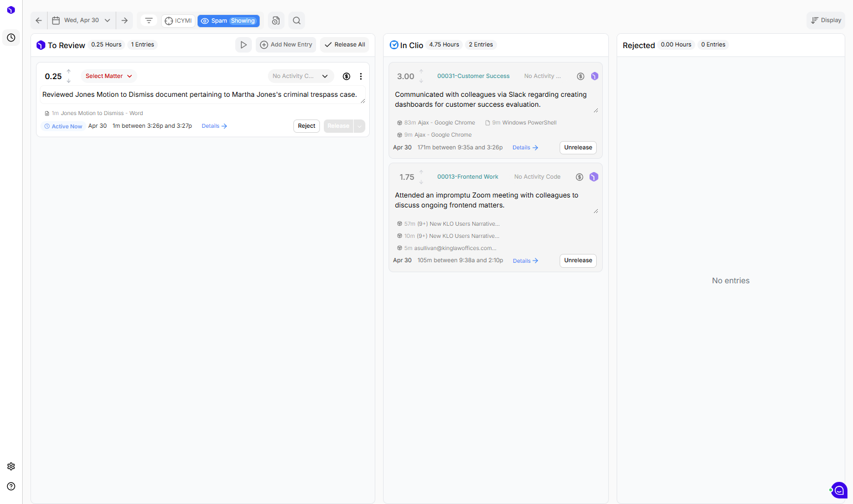Viewport: 853px width, 504px height.
Task: Open three-dot menu on 0.25 entry
Action: [361, 76]
